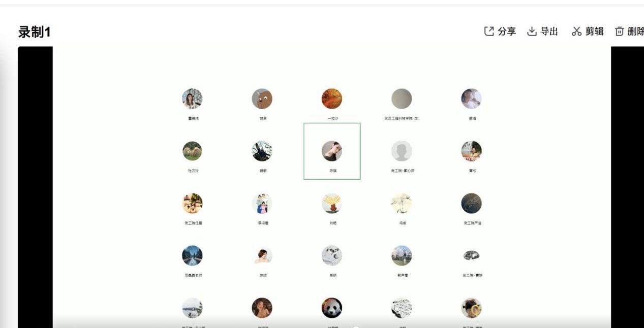This screenshot has height=328, width=644.
Task: Share the recording via 分享
Action: [x=500, y=31]
